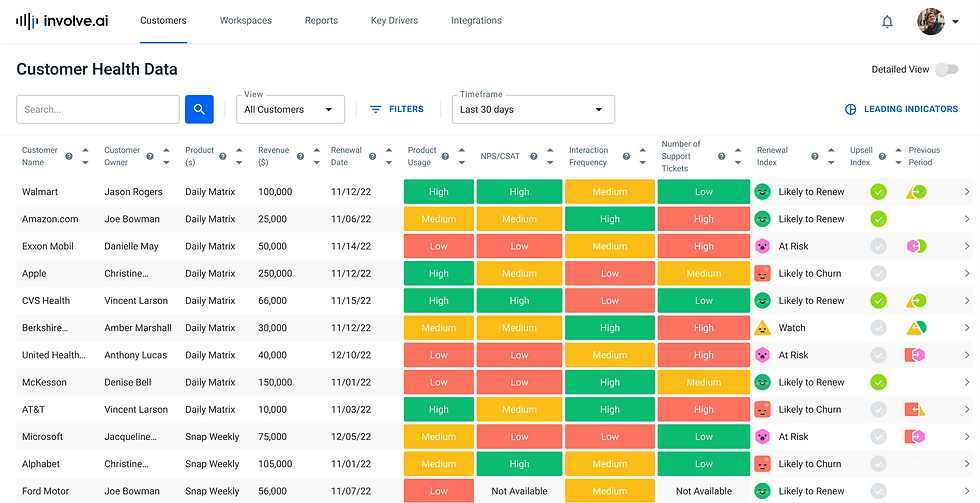
Task: Expand the Microsoft row chevron
Action: click(x=967, y=437)
